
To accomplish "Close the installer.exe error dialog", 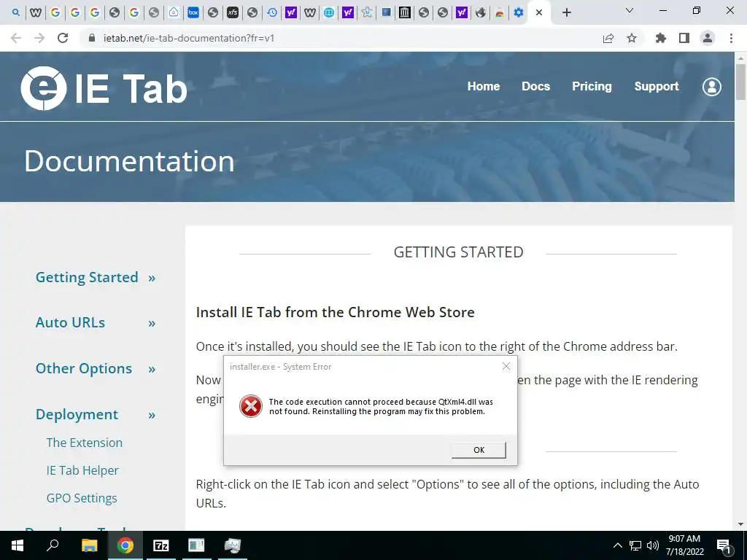I will click(506, 366).
